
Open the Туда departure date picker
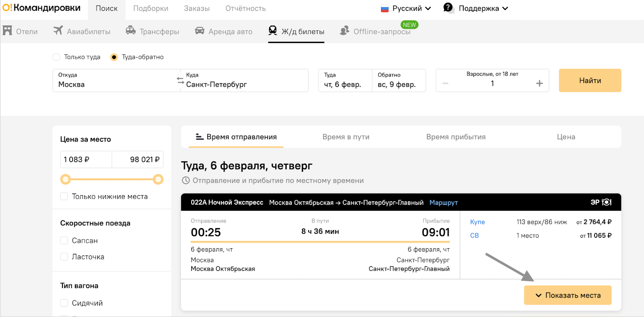click(x=345, y=80)
